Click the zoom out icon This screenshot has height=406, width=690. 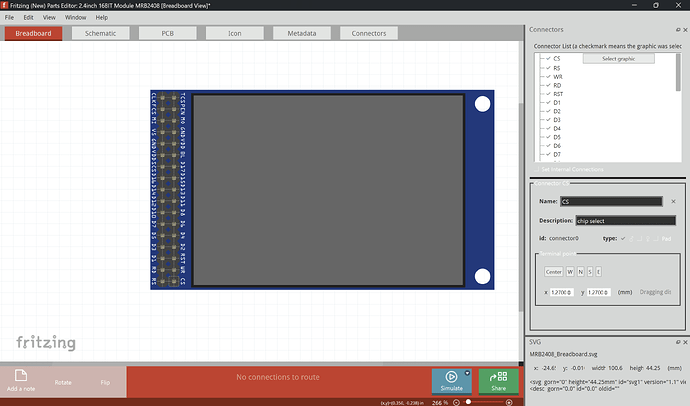click(x=456, y=402)
